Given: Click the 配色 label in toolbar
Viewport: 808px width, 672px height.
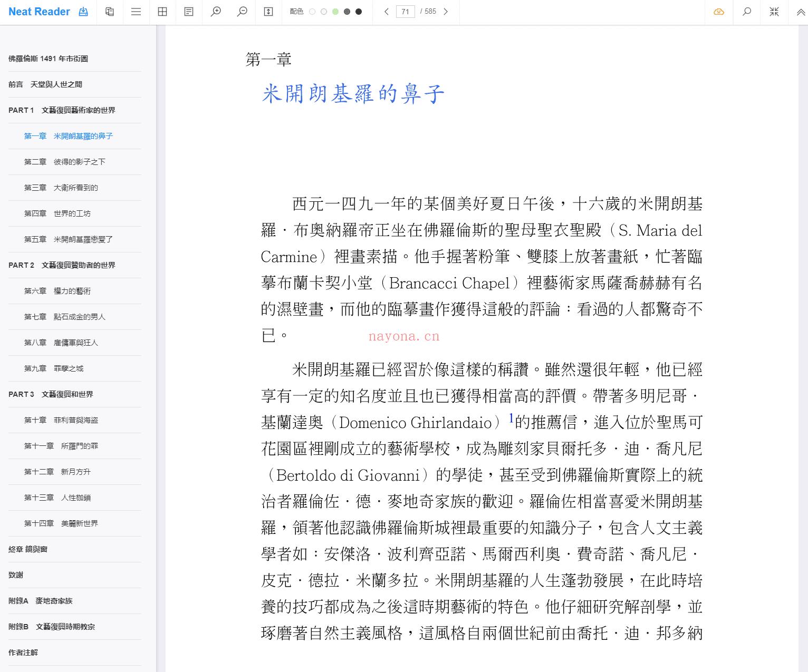Looking at the screenshot, I should click(296, 12).
